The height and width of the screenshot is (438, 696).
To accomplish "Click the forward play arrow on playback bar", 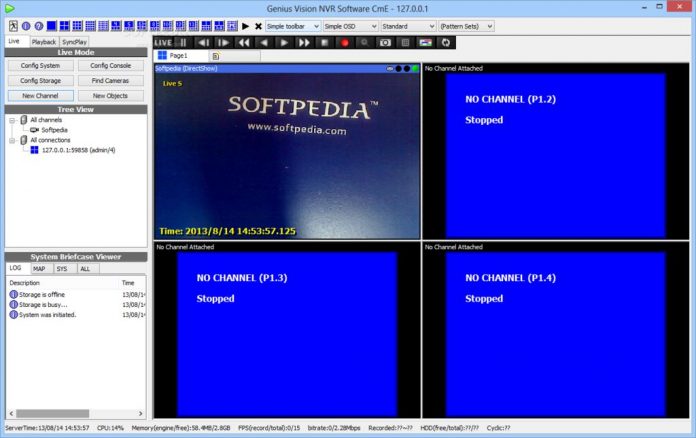I will tap(284, 43).
